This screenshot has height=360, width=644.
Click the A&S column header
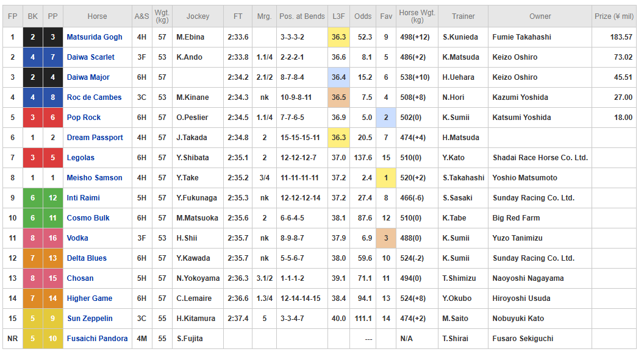(141, 16)
